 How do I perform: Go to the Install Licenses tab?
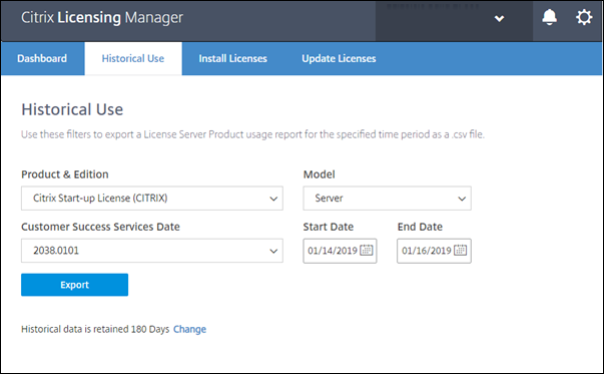tap(233, 59)
